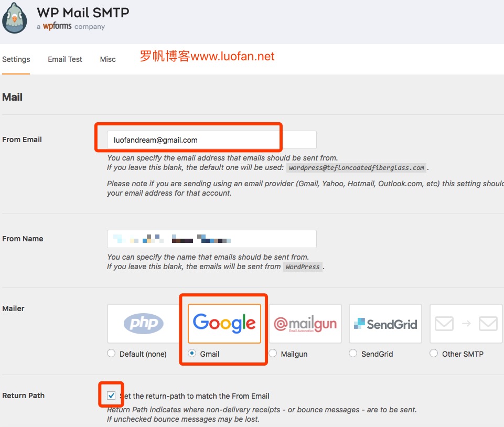Screen dimensions: 504x427
Task: Click the 'Mailer' row label
Action: [13, 308]
